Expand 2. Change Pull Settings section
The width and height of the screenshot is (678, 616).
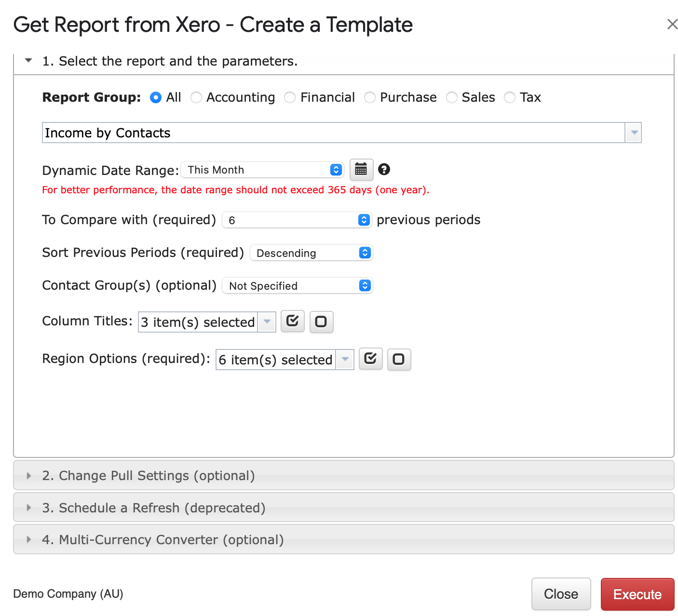click(x=343, y=475)
